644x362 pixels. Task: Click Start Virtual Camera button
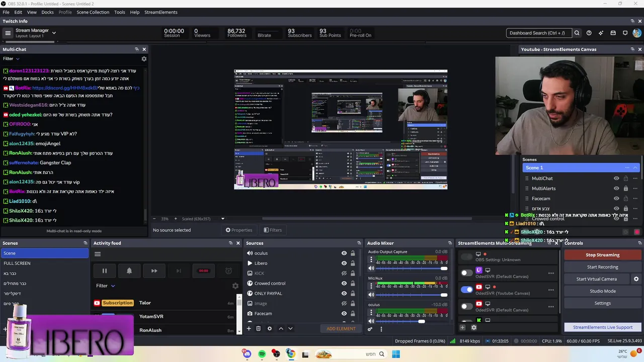click(596, 279)
